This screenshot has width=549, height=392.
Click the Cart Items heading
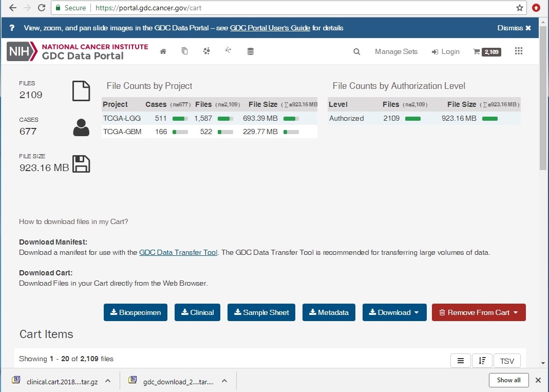46,334
